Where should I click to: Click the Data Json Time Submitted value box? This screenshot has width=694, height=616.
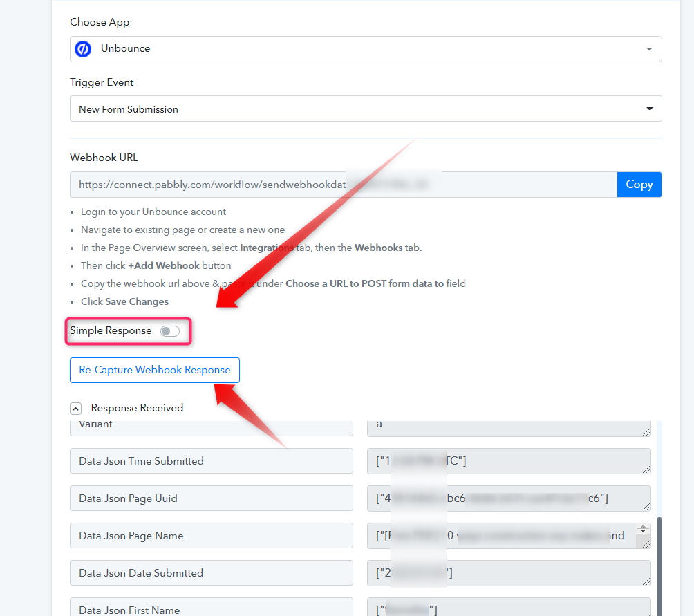click(x=509, y=461)
